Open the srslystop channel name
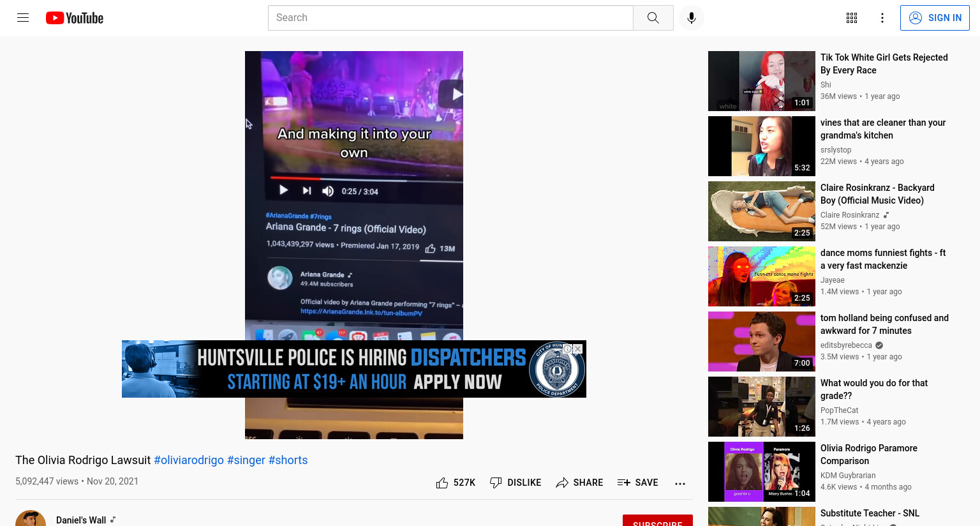This screenshot has height=526, width=980. click(x=836, y=150)
